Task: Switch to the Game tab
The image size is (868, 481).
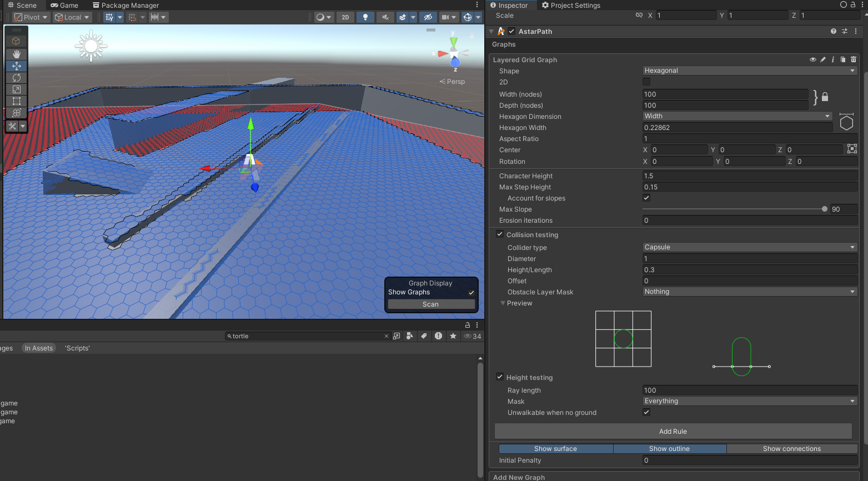Action: coord(64,5)
